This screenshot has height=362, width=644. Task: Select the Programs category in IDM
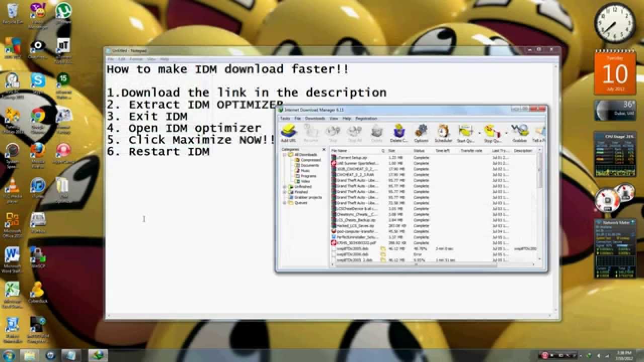tap(308, 176)
